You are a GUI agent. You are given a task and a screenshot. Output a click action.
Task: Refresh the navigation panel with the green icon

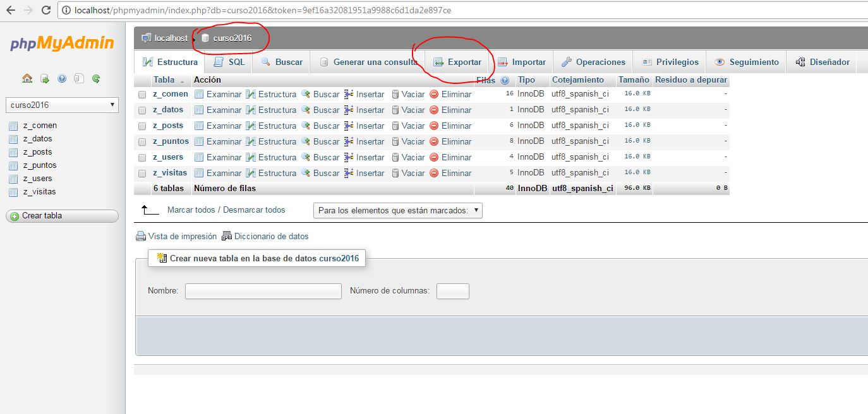click(x=95, y=78)
